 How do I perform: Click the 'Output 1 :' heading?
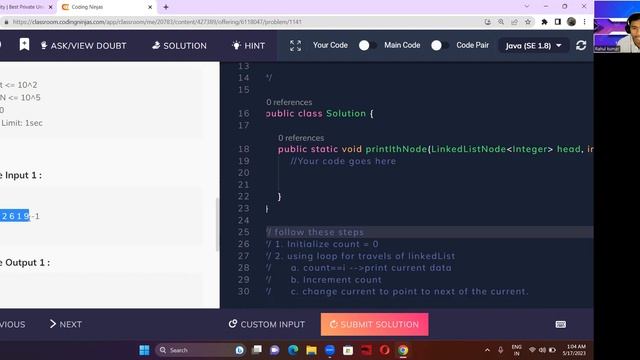[x=27, y=262]
